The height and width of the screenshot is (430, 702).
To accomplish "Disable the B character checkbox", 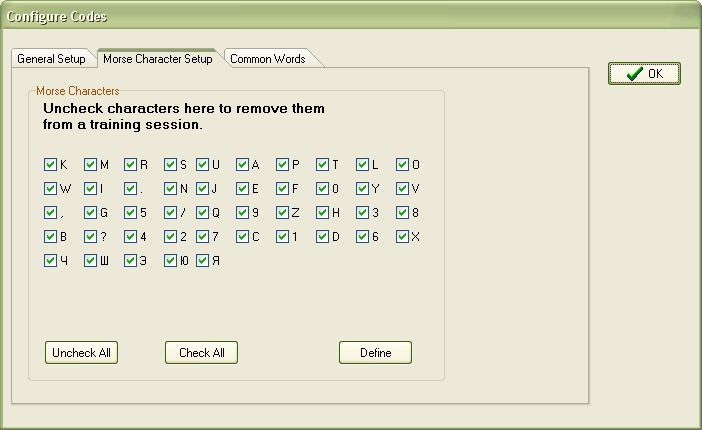I will [51, 236].
